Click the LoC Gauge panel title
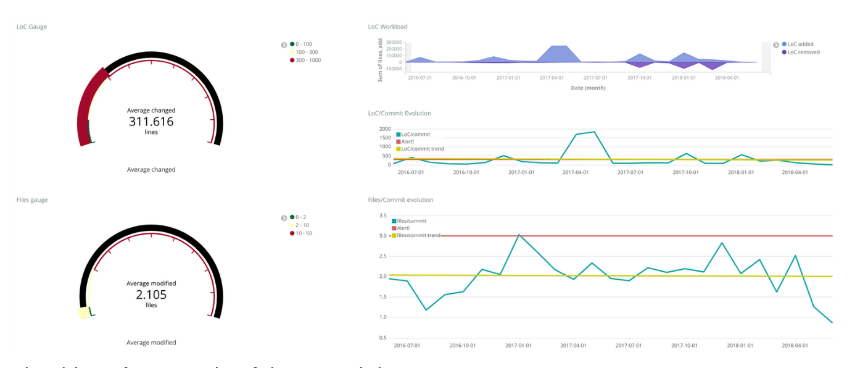Image resolution: width=868 pixels, height=368 pixels. (x=31, y=27)
